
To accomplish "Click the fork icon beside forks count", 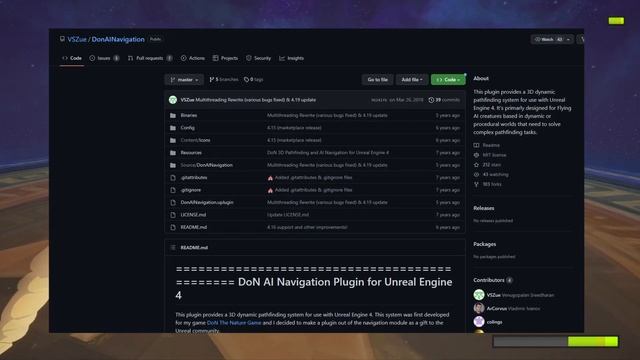I will (x=476, y=184).
